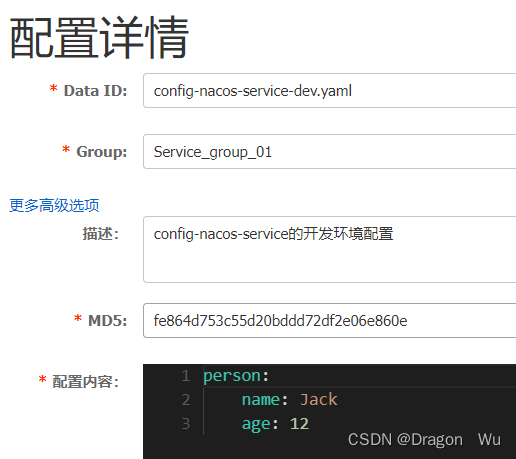Click the '配置内容:' label

(86, 382)
